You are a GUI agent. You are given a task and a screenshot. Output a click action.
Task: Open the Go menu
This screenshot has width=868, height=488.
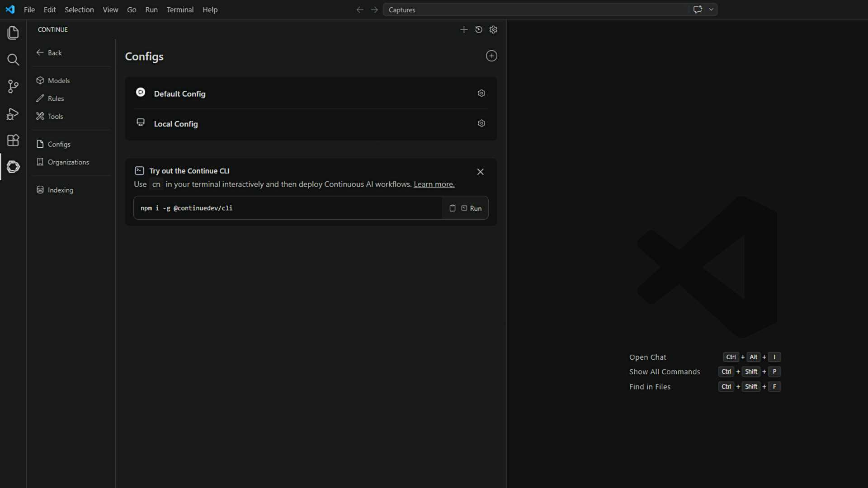point(132,10)
